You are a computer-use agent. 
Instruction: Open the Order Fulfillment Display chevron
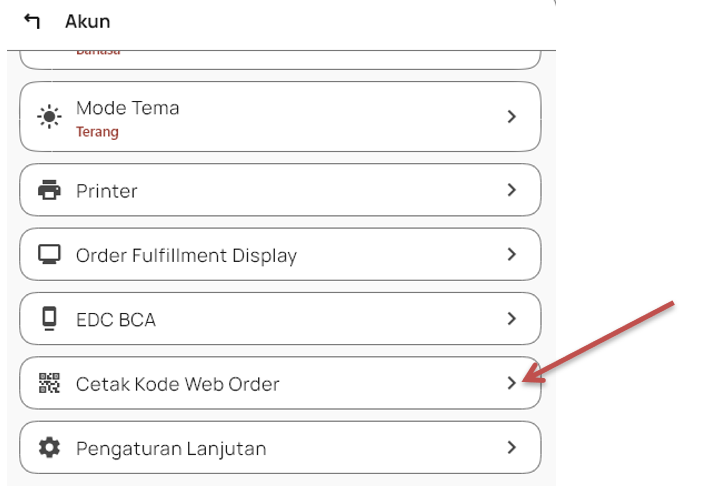(x=511, y=255)
